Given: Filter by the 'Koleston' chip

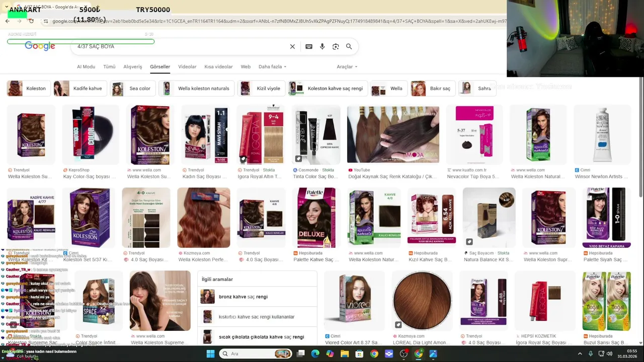Looking at the screenshot, I should click(29, 88).
